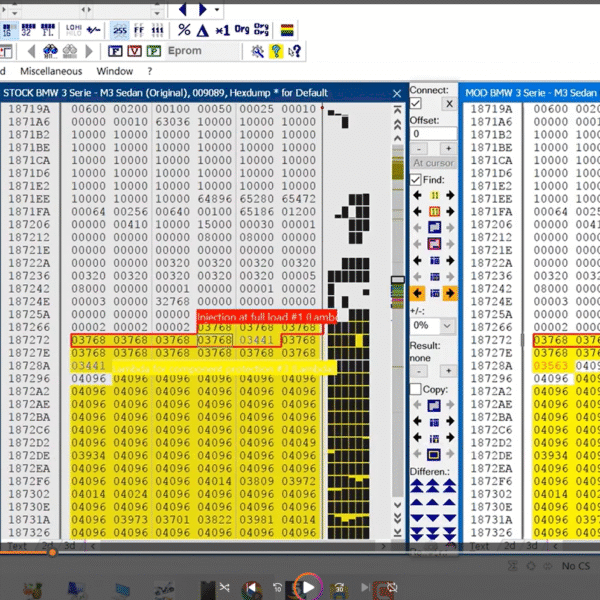Switch STOCK window to 2d tab
The height and width of the screenshot is (600, 600).
pos(47,546)
